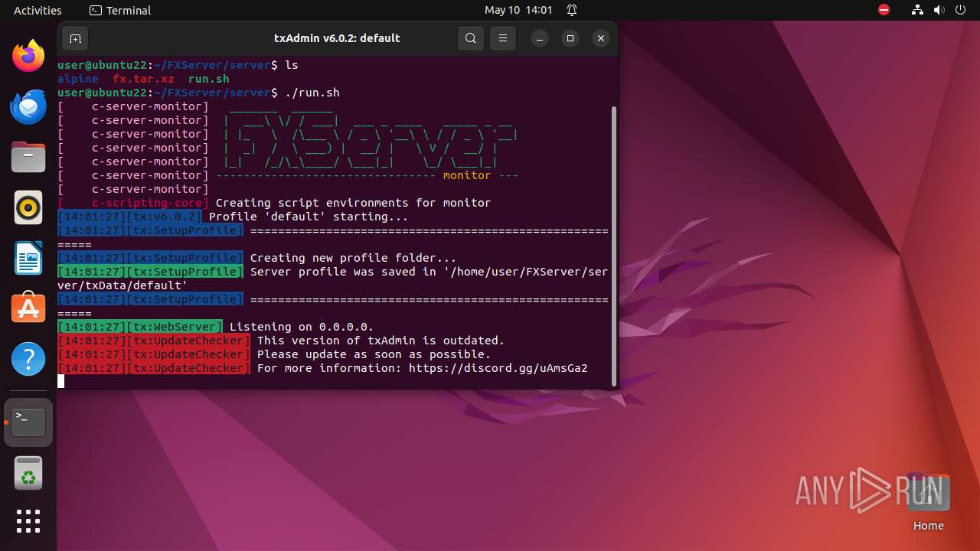Viewport: 980px width, 551px height.
Task: Open the terminal hamburger menu
Action: 503,38
